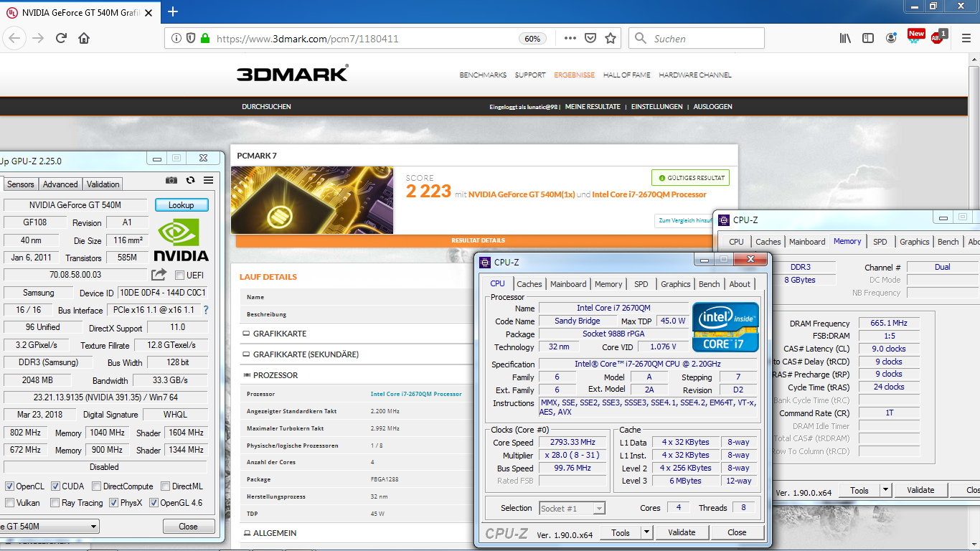This screenshot has height=551, width=980.
Task: Toggle CUDA checkbox
Action: pos(55,486)
